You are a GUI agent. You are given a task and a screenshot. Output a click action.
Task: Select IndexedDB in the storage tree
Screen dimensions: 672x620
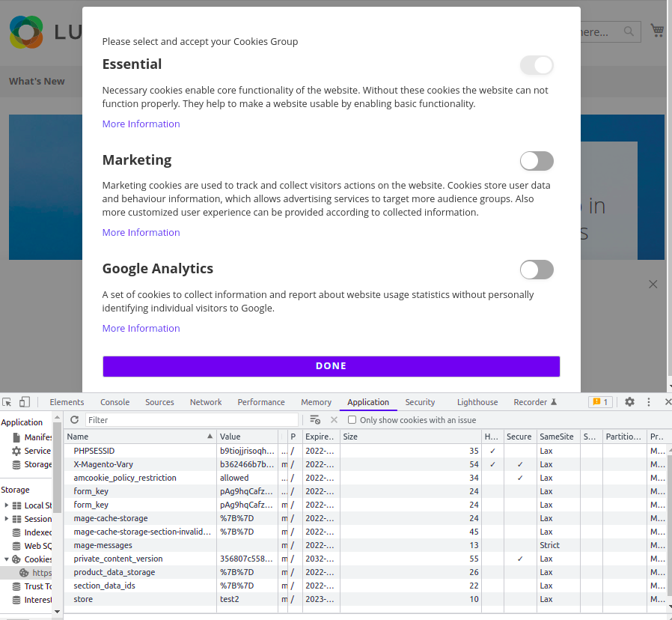(x=32, y=532)
